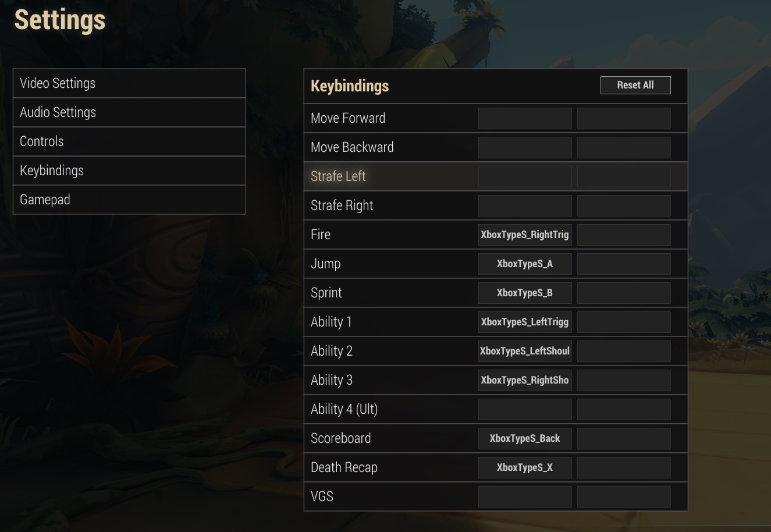Rebind Death Recap's XboxTypeS_X binding
Viewport: 771px width, 532px height.
(525, 467)
